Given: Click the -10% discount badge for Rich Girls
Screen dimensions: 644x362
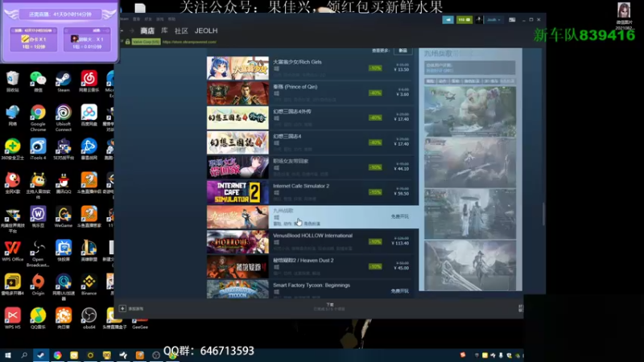Looking at the screenshot, I should [375, 68].
